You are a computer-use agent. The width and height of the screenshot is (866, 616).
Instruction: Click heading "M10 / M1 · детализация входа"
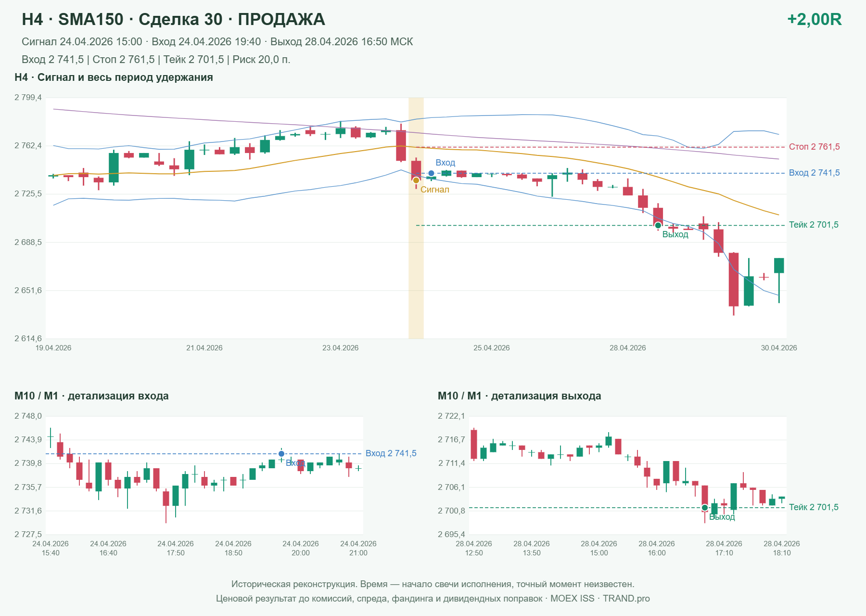point(91,396)
